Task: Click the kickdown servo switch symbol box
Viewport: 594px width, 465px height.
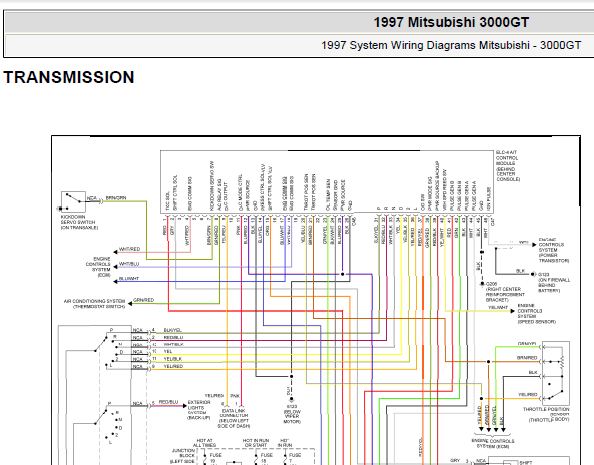Action: coord(73,202)
